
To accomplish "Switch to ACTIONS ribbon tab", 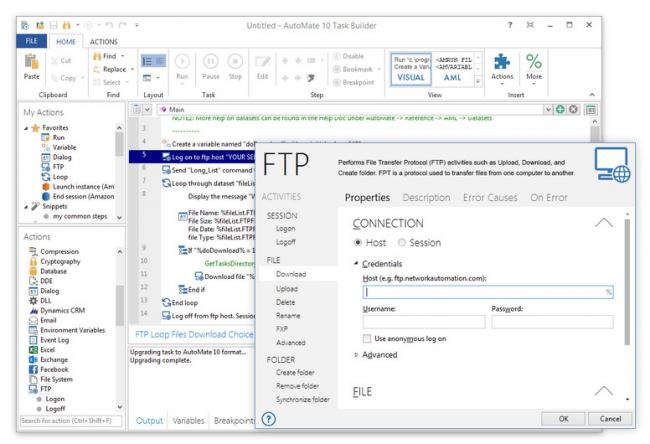I will 104,41.
